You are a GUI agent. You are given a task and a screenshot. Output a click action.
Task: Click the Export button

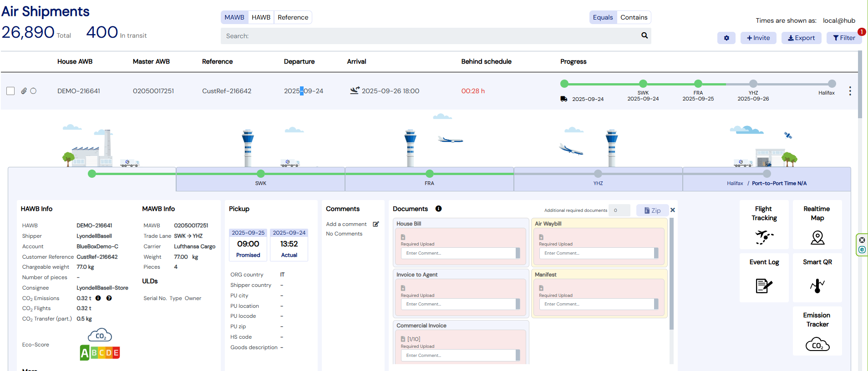pos(801,38)
